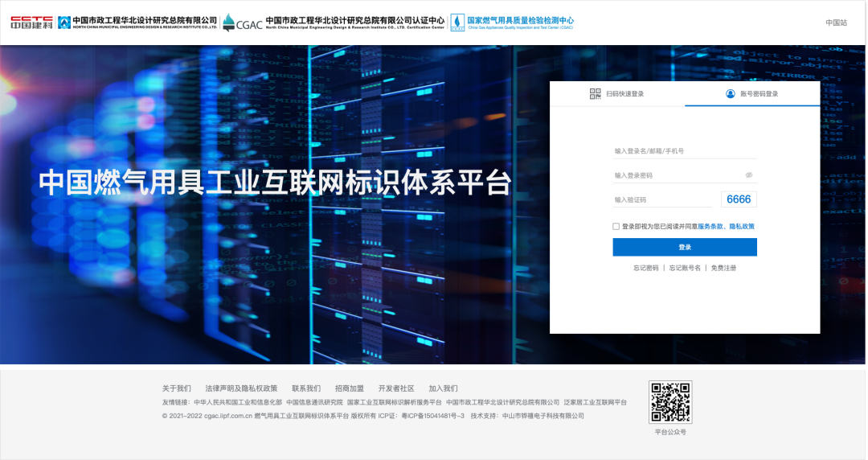Viewport: 868px width, 460px height.
Task: Refresh the 6666 captcha image
Action: click(738, 199)
